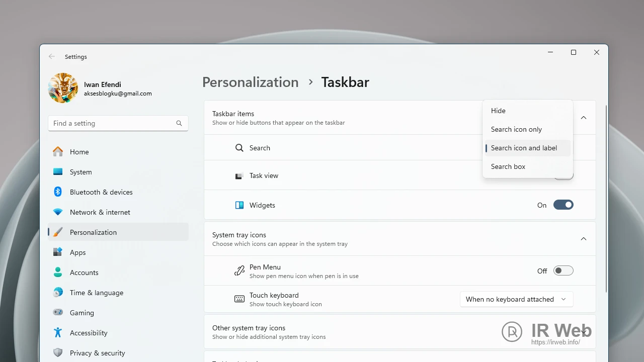Open Network & internet via Wi-Fi icon
The height and width of the screenshot is (362, 644).
click(x=58, y=212)
